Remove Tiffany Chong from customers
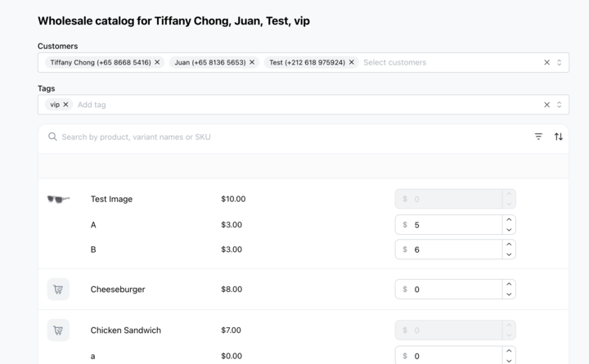The image size is (589, 364). coord(157,62)
